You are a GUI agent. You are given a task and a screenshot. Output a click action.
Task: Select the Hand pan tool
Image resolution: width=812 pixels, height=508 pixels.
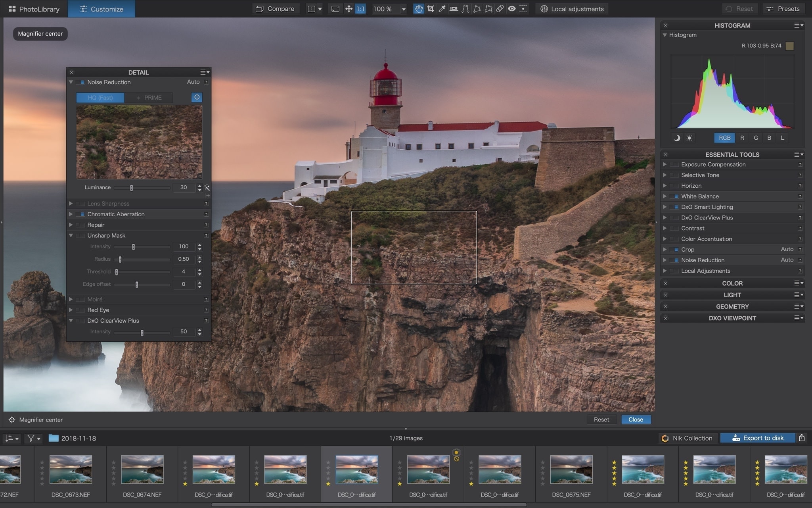(419, 9)
